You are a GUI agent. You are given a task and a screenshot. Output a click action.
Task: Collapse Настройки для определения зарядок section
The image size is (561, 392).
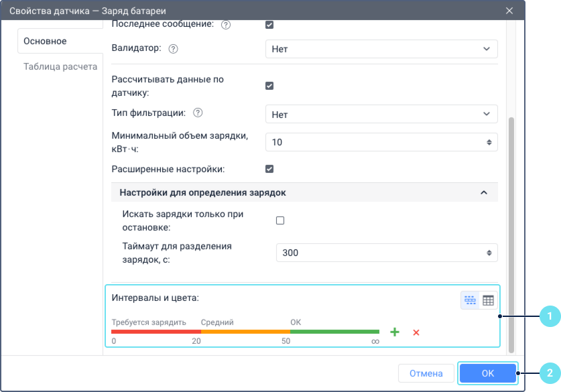pyautogui.click(x=484, y=193)
